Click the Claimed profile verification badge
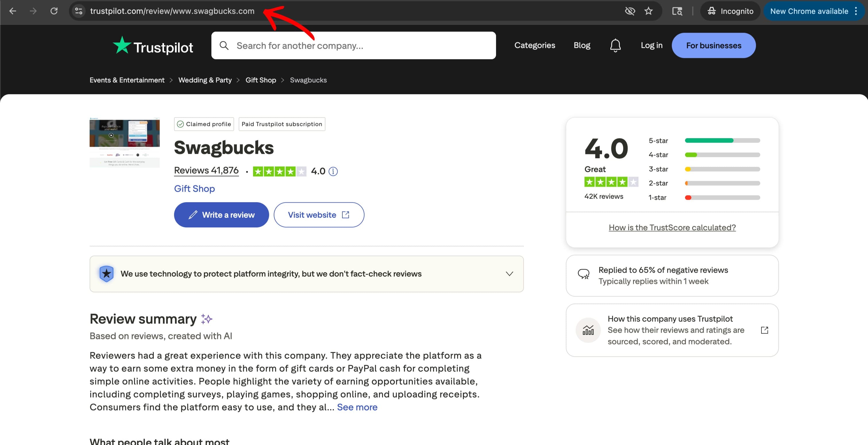This screenshot has width=868, height=445. (204, 124)
